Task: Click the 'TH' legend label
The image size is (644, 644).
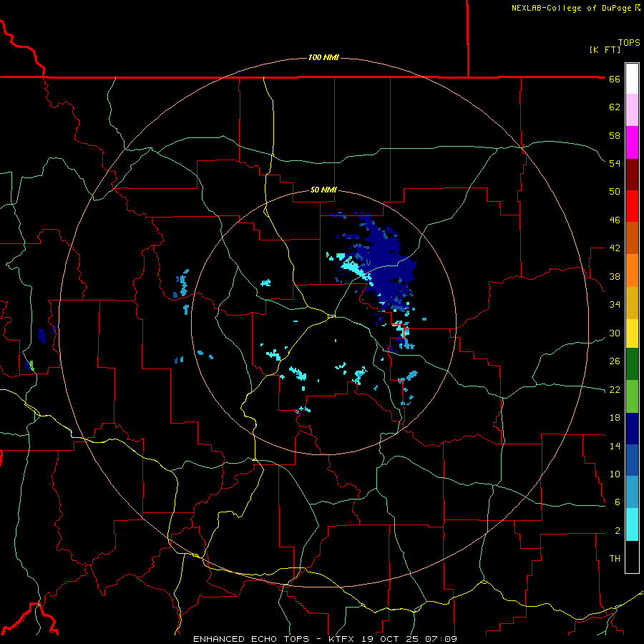Action: tap(615, 559)
